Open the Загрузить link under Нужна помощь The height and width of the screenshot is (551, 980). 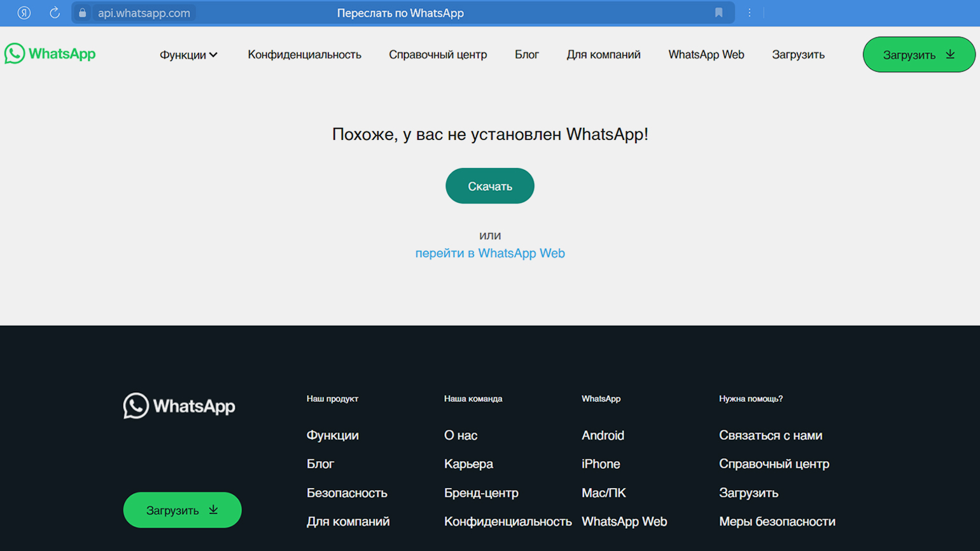click(x=748, y=492)
